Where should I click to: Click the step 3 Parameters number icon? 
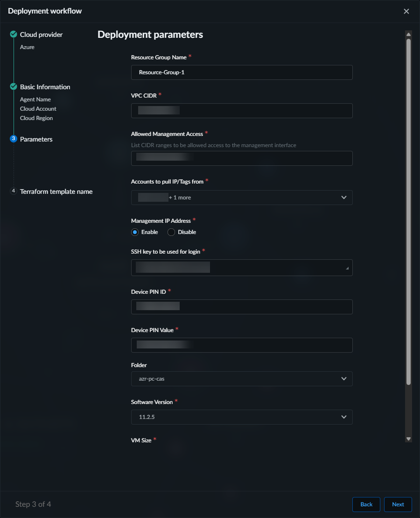point(14,139)
